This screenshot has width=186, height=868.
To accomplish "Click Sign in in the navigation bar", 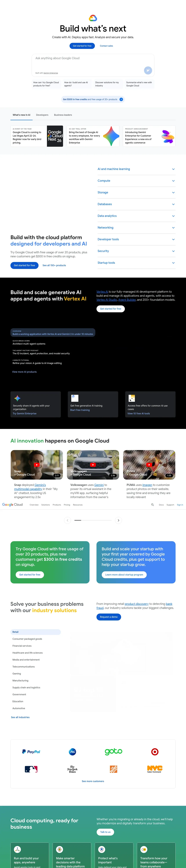I will 180,505.
